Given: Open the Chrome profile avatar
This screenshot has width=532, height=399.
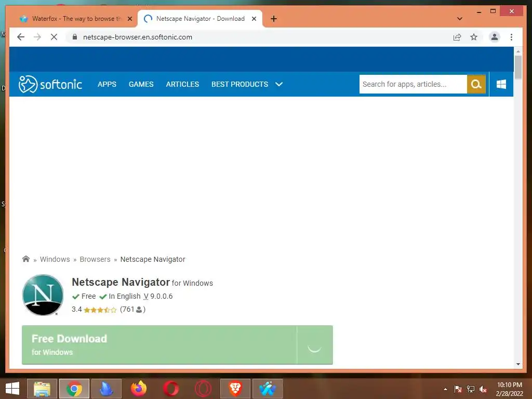Looking at the screenshot, I should click(x=495, y=37).
